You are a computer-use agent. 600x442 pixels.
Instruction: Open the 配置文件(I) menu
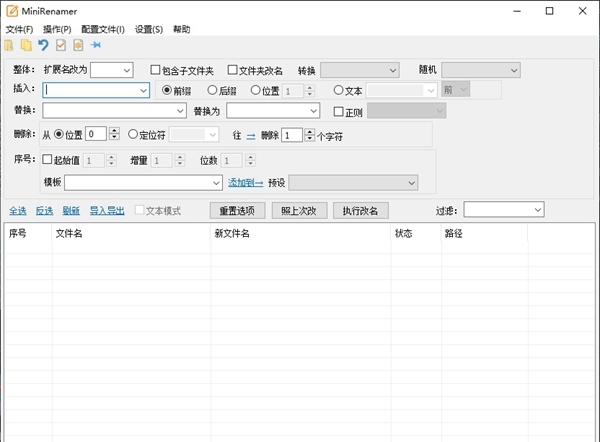(x=103, y=29)
